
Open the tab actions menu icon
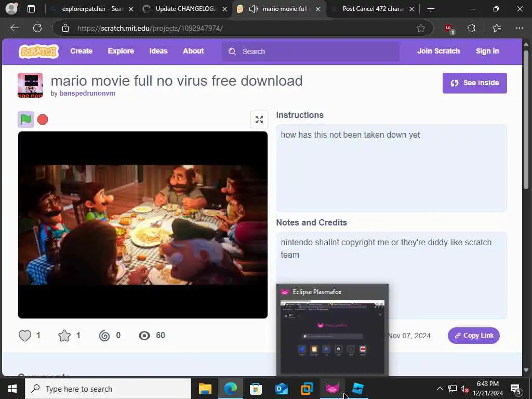(x=31, y=9)
